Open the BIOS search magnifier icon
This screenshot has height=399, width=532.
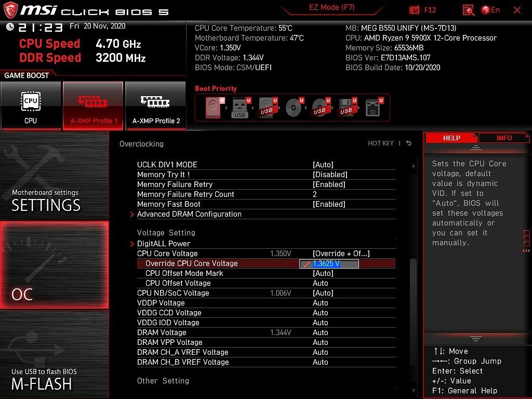pyautogui.click(x=469, y=10)
